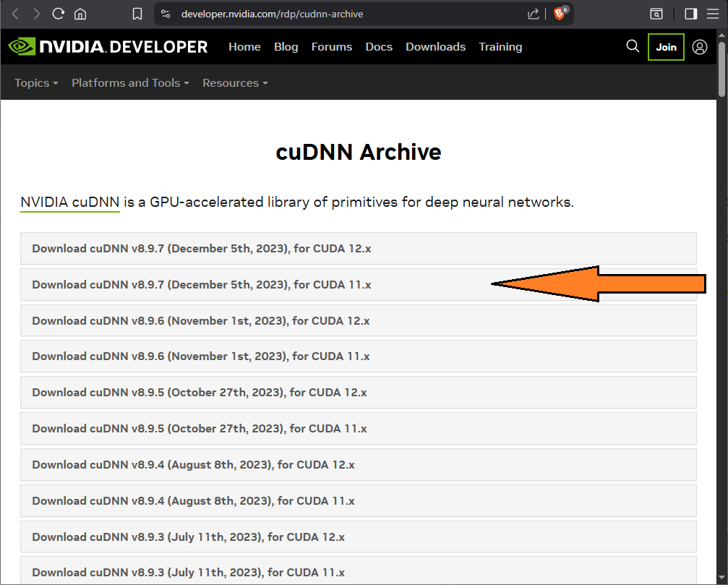This screenshot has width=728, height=585.
Task: Follow the NVIDIA cuDNN link
Action: click(70, 202)
